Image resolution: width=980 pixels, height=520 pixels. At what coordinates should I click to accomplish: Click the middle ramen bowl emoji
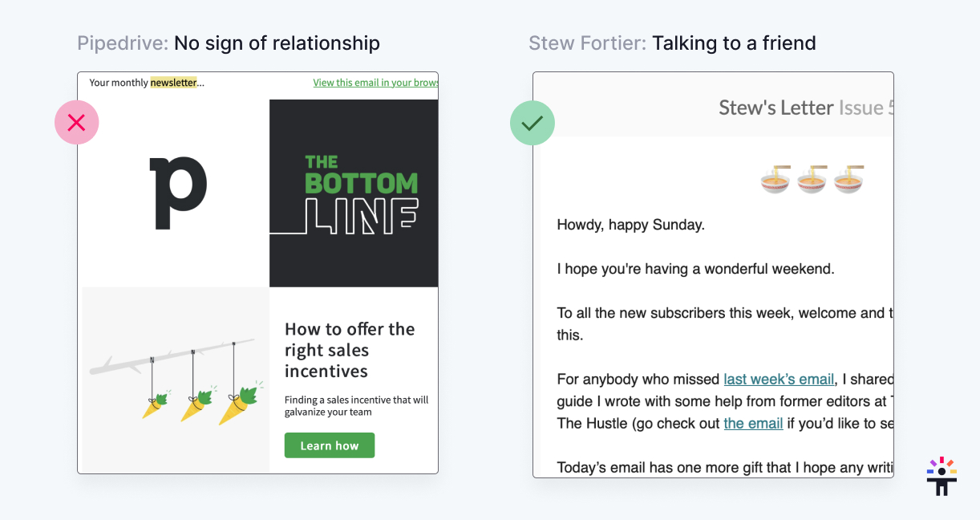click(x=812, y=179)
